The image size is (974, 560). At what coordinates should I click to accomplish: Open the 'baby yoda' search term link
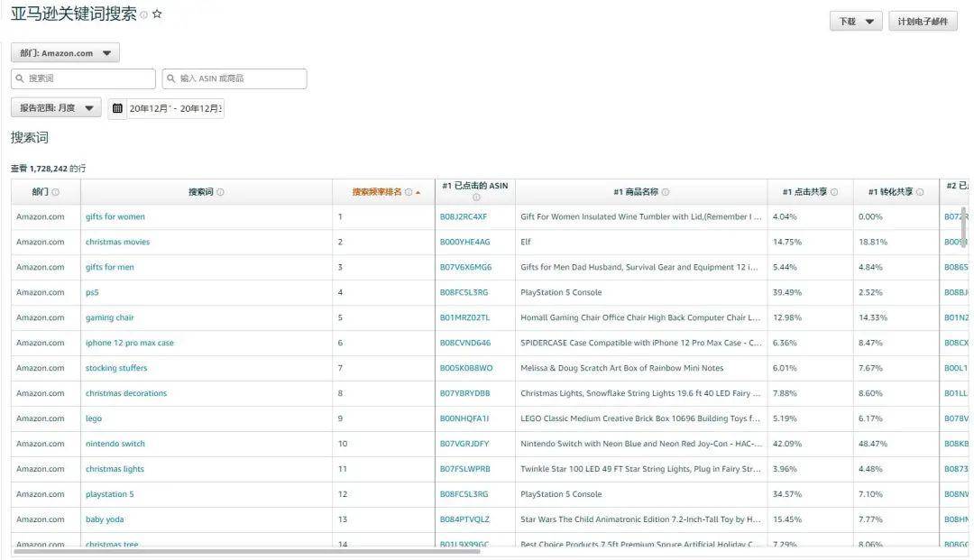click(x=105, y=519)
